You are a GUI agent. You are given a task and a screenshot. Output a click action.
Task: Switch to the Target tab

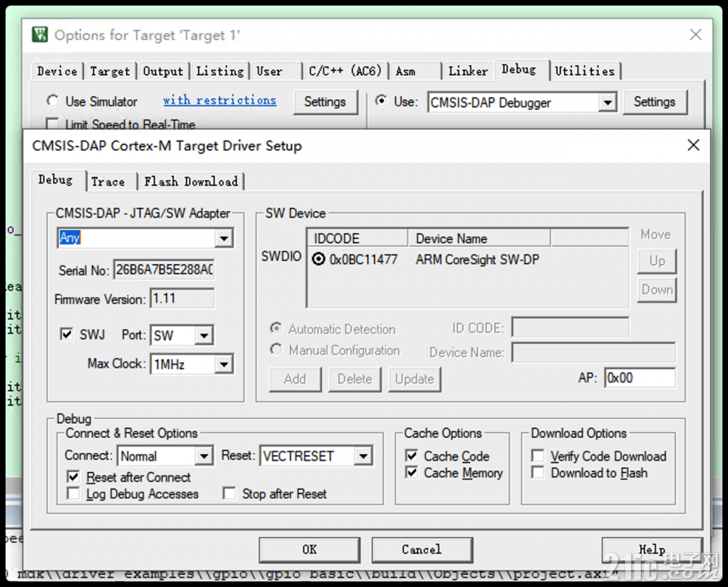pos(110,71)
